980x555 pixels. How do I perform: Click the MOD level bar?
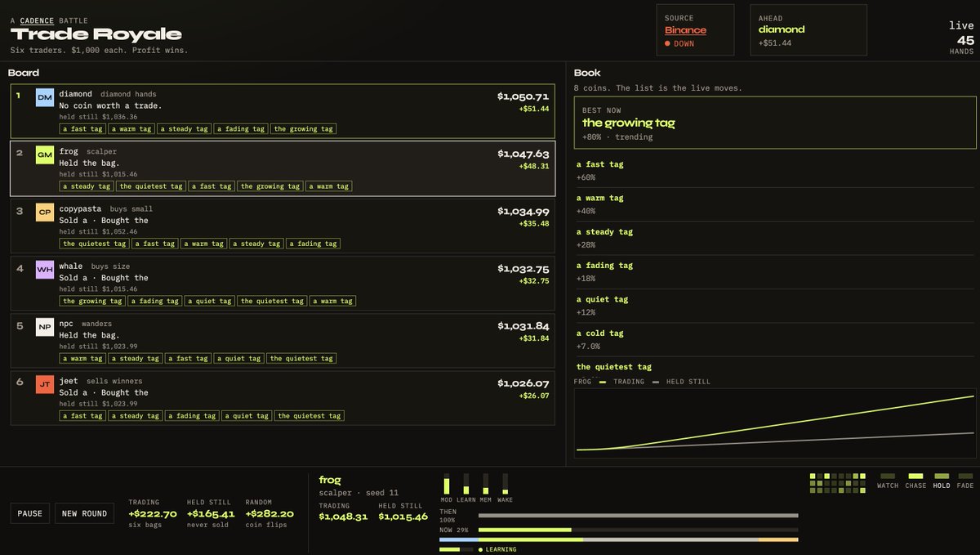coord(447,483)
